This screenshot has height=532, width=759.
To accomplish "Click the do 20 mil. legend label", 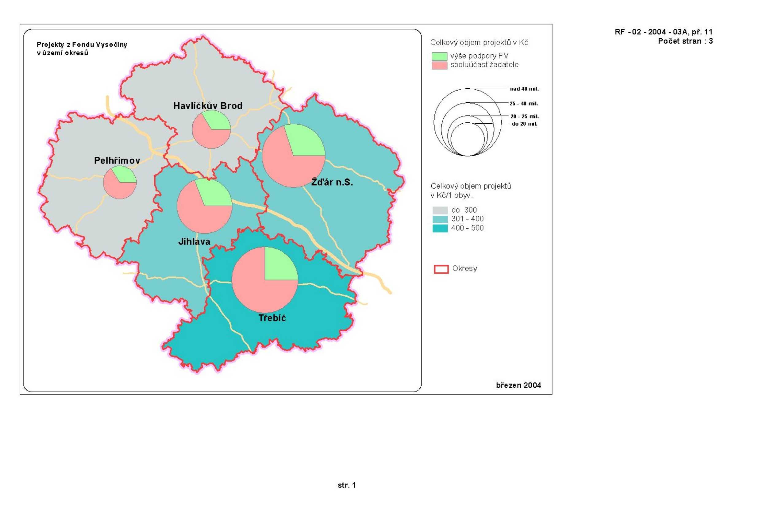I will pos(525,124).
